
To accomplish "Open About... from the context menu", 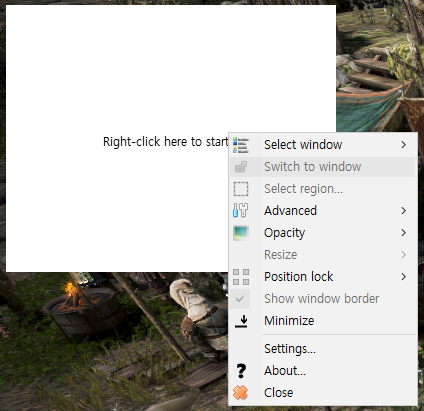I will [323, 371].
